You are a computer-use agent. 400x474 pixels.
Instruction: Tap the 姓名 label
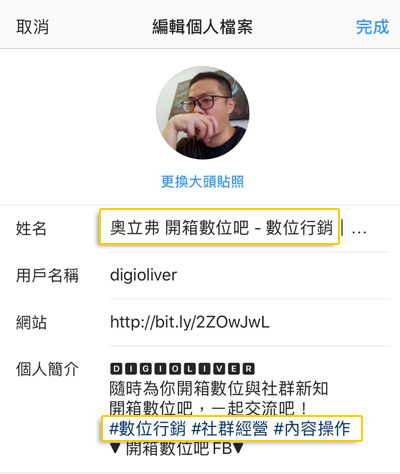[x=31, y=229]
